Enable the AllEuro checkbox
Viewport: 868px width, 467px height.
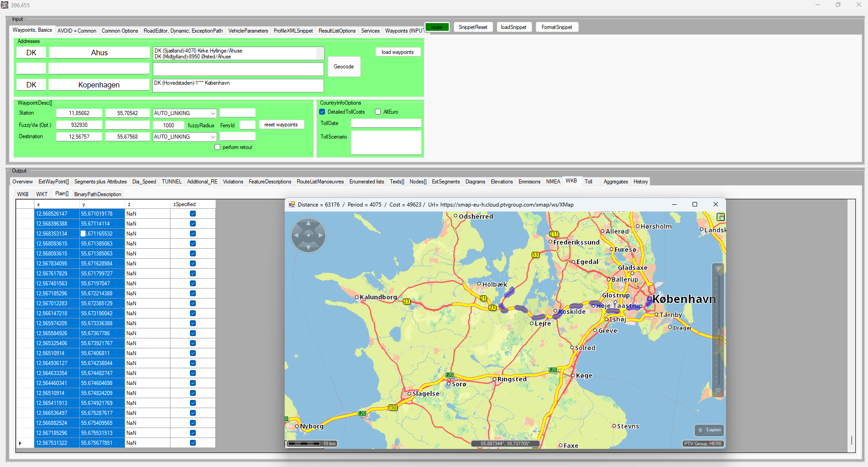pos(378,112)
